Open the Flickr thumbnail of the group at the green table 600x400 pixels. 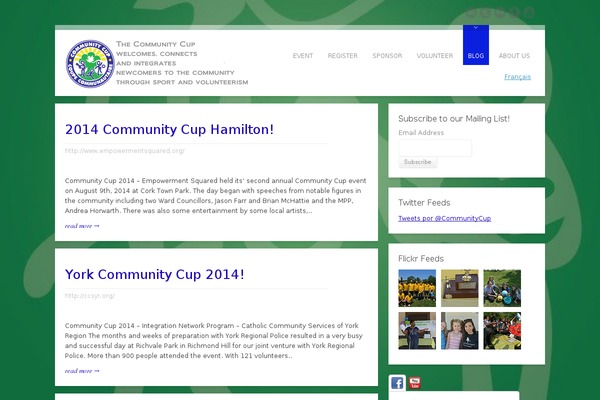[x=502, y=331]
